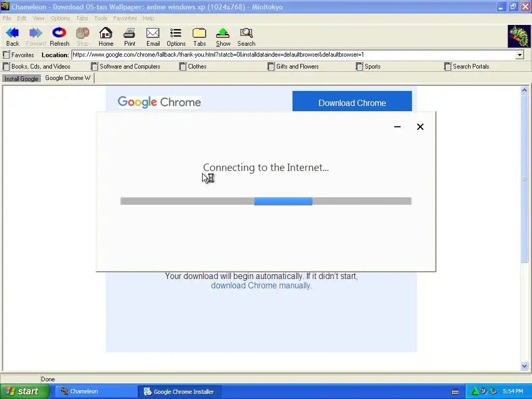Image resolution: width=532 pixels, height=399 pixels.
Task: Open the Tabs menu in menu bar
Action: pos(82,18)
